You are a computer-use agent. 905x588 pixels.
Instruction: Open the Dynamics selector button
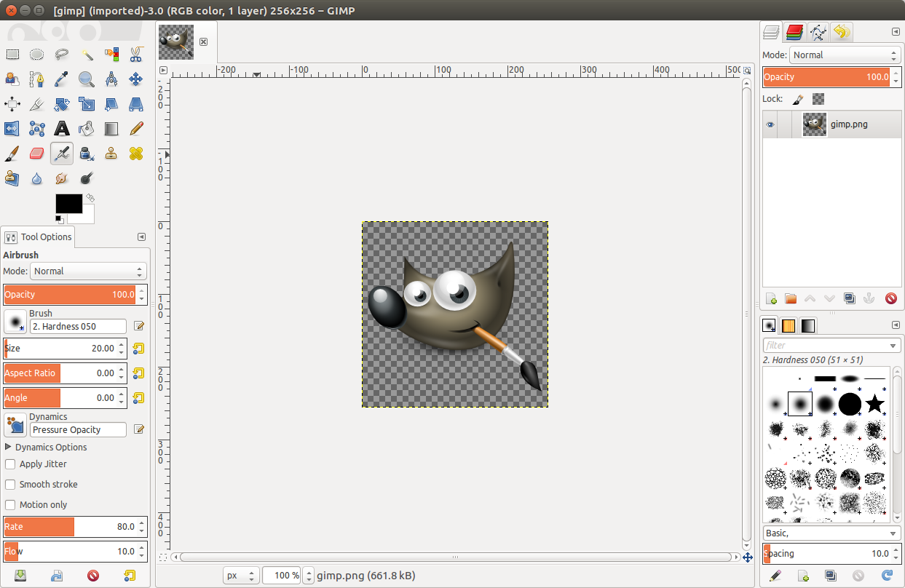click(x=15, y=424)
